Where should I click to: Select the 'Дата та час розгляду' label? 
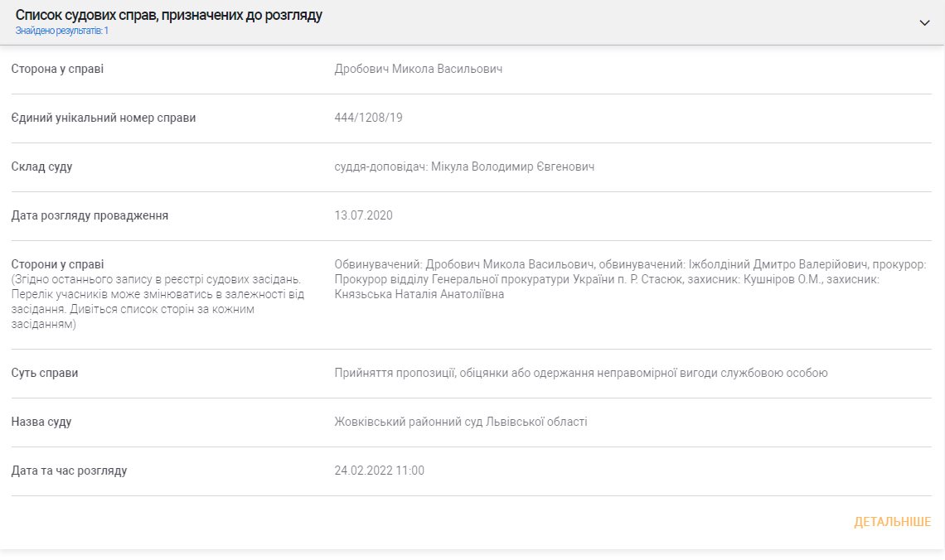coord(69,471)
